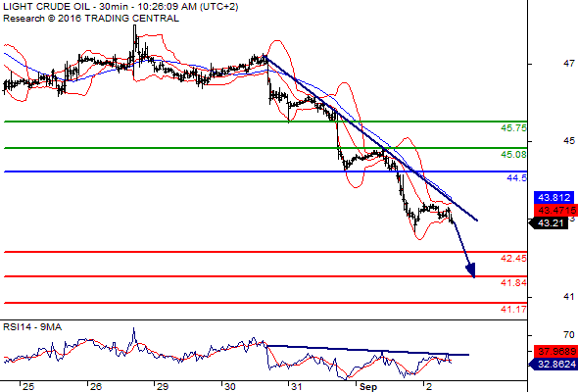This screenshot has height=392, width=578.
Task: Click the 26 date marker on axis
Action: point(96,386)
